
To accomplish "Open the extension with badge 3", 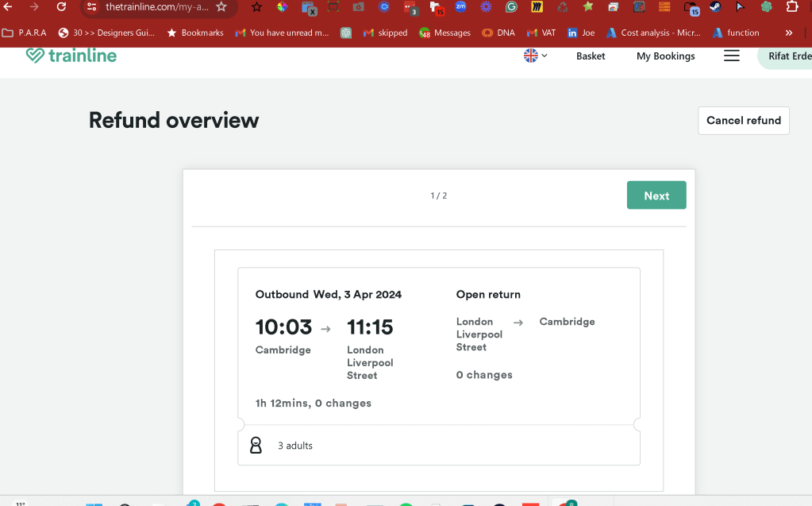I will point(410,7).
